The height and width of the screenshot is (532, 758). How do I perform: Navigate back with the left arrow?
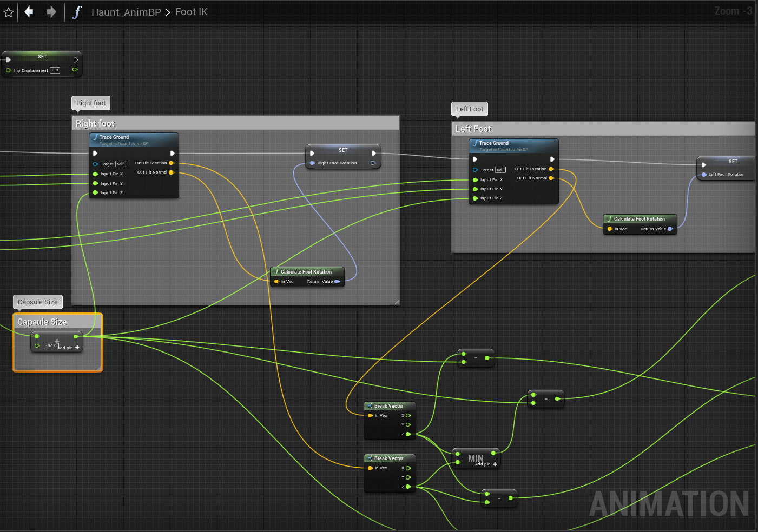coord(29,12)
